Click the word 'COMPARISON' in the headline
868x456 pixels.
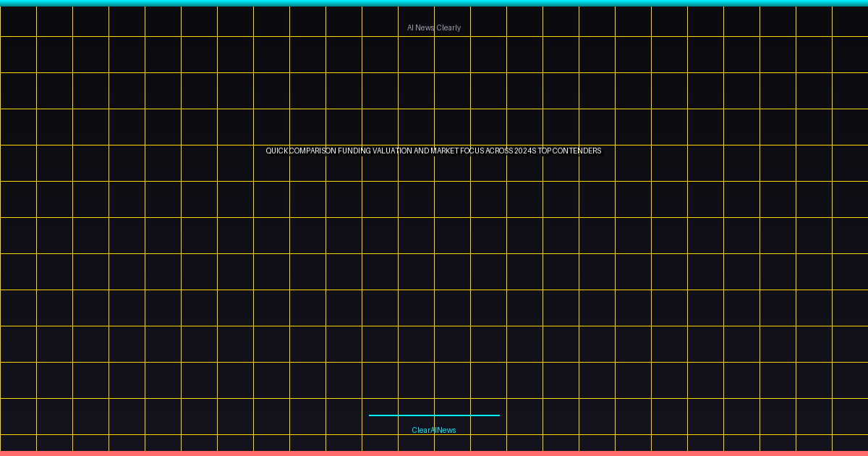(x=312, y=151)
